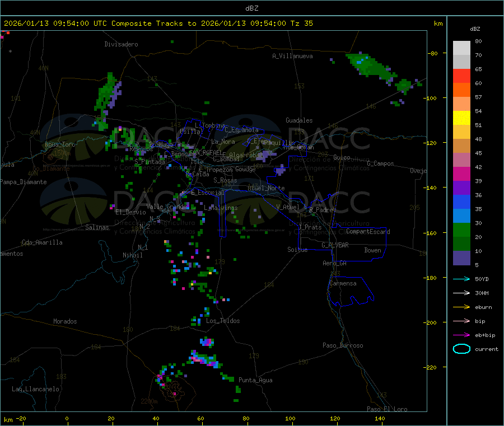The width and height of the screenshot is (504, 426).
Task: Click the magenta 39-42 dBZ legend swatch
Action: pos(461,174)
